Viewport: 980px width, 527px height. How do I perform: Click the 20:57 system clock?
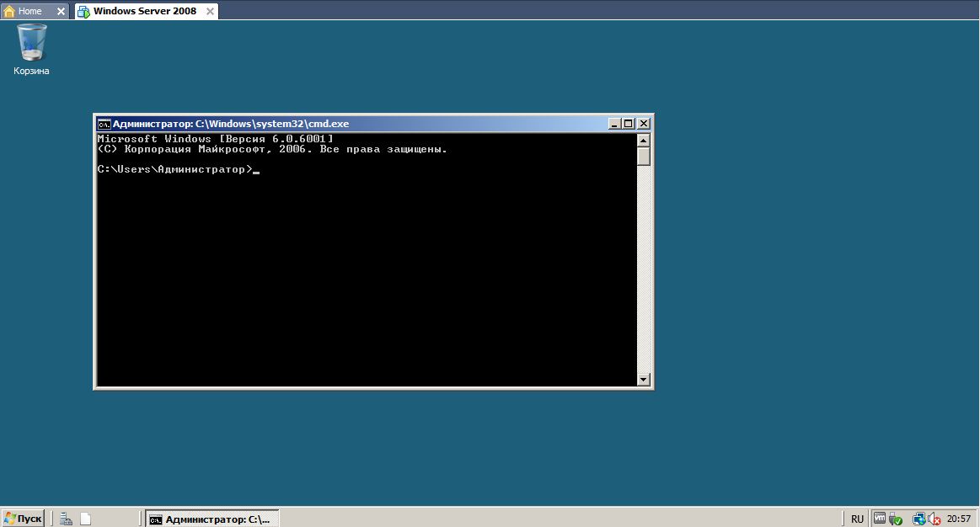pyautogui.click(x=959, y=519)
